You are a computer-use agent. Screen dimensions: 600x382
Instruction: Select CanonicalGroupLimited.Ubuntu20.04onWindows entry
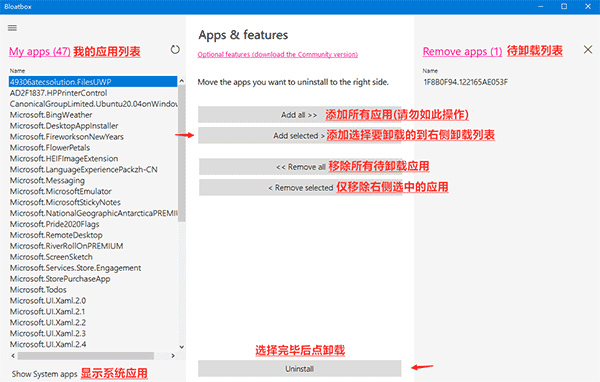[x=93, y=104]
